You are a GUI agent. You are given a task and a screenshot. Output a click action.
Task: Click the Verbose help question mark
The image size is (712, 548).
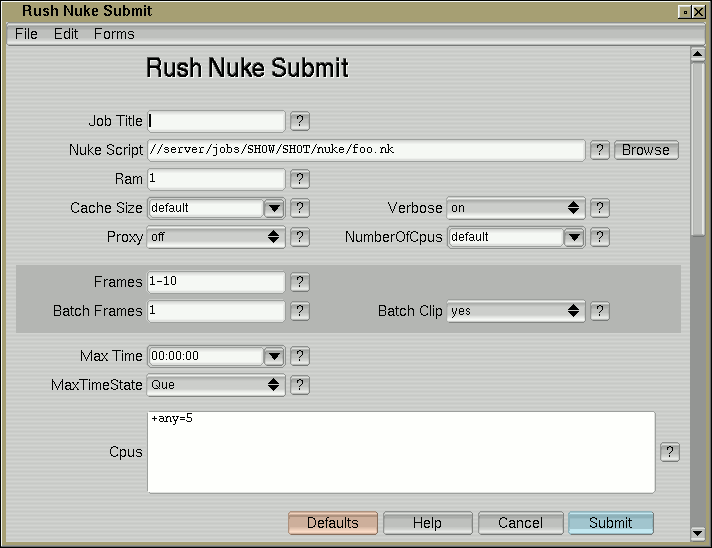[599, 208]
